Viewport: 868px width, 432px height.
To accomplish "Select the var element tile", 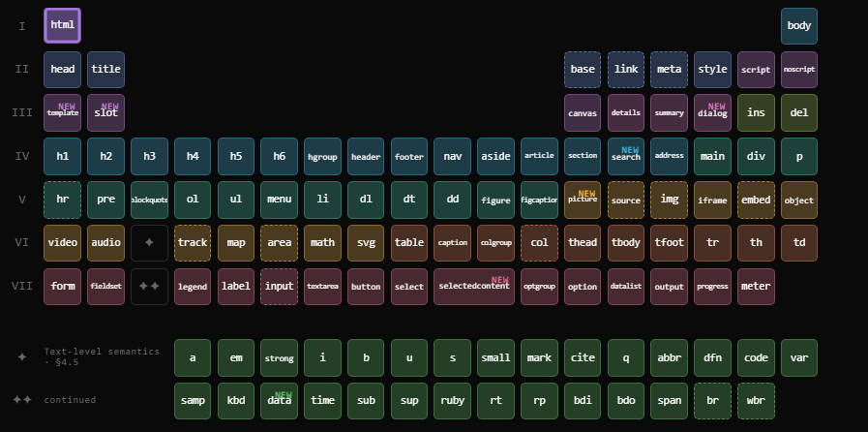I will tap(798, 357).
